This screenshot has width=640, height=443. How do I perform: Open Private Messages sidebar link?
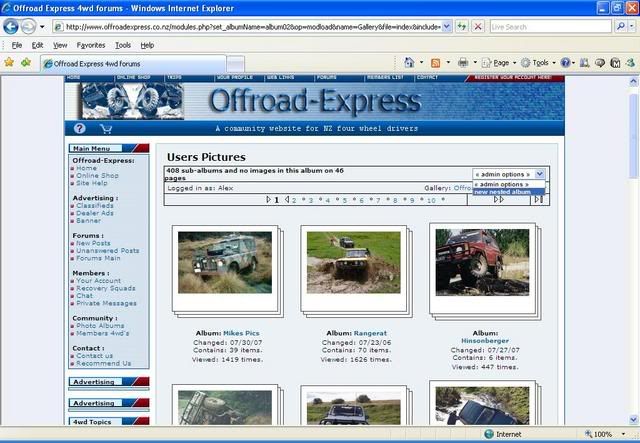coord(106,303)
